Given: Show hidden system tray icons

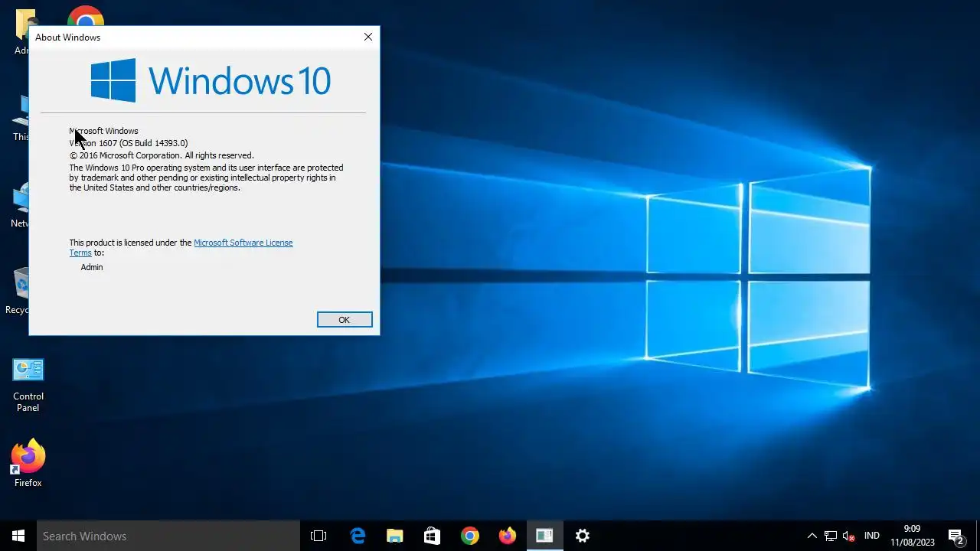Looking at the screenshot, I should coord(812,536).
